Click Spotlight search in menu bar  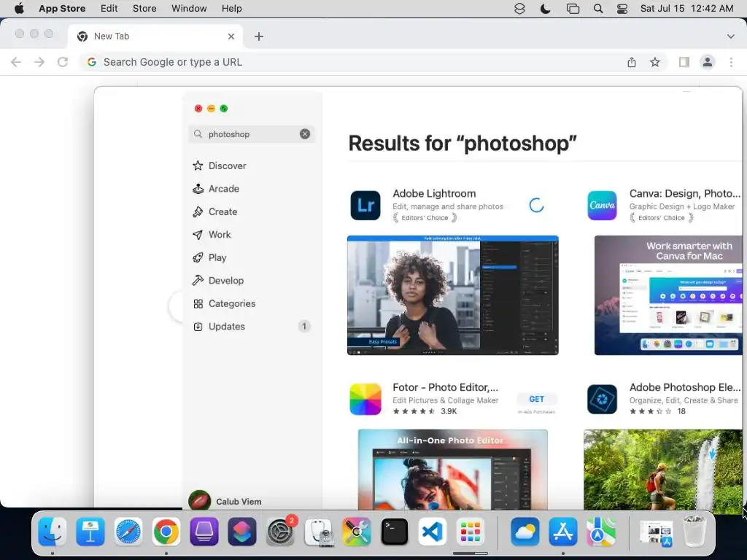598,9
